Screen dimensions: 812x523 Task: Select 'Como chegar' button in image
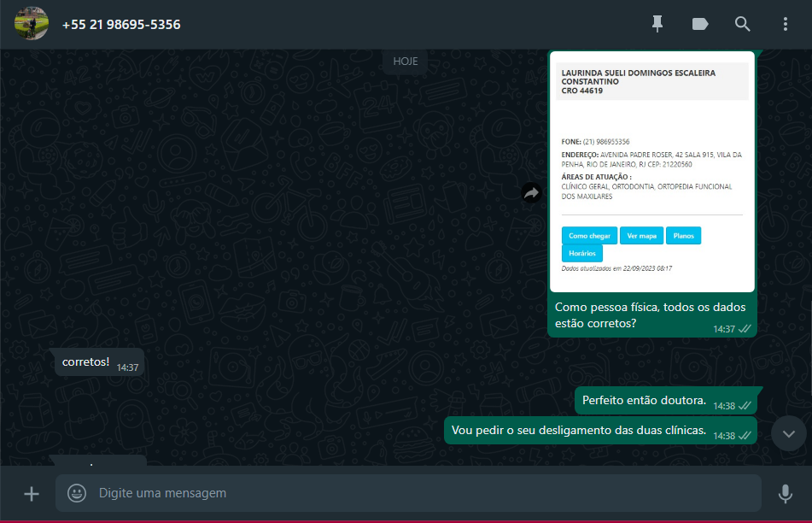tap(589, 236)
